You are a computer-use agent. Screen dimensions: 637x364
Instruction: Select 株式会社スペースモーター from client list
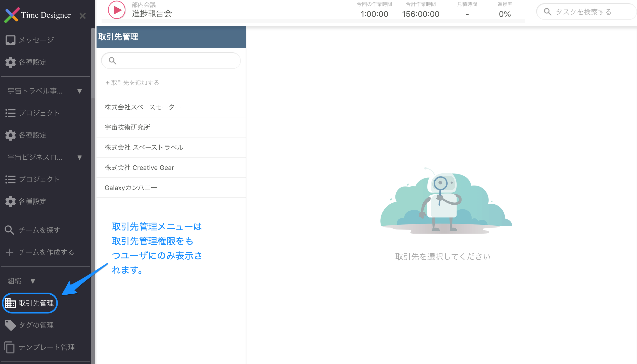[x=143, y=107]
